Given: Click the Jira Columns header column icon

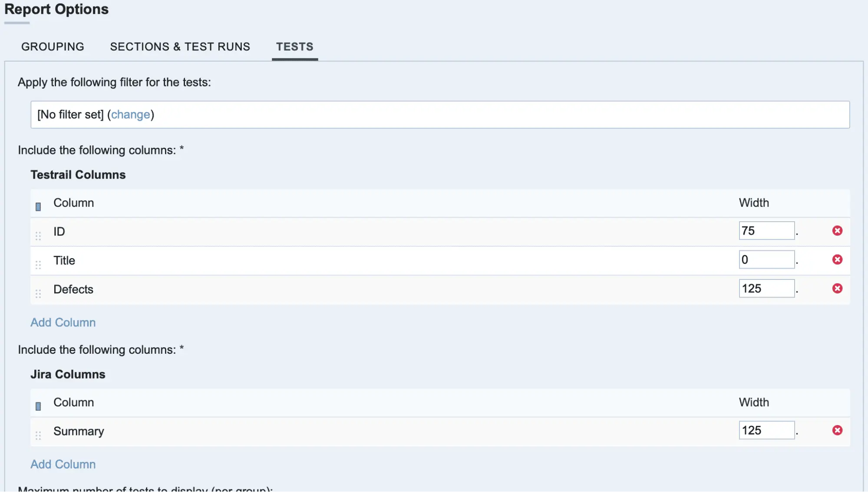Looking at the screenshot, I should click(x=38, y=406).
